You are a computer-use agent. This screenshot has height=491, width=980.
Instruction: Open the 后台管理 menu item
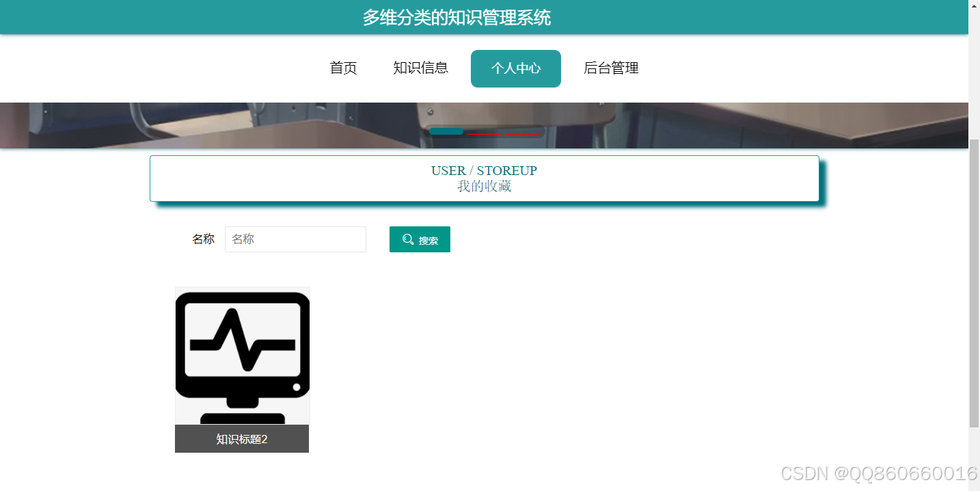pos(611,68)
